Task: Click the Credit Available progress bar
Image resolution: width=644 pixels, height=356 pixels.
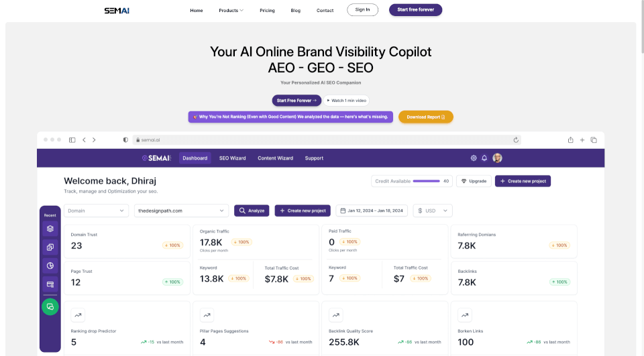Action: coord(427,181)
